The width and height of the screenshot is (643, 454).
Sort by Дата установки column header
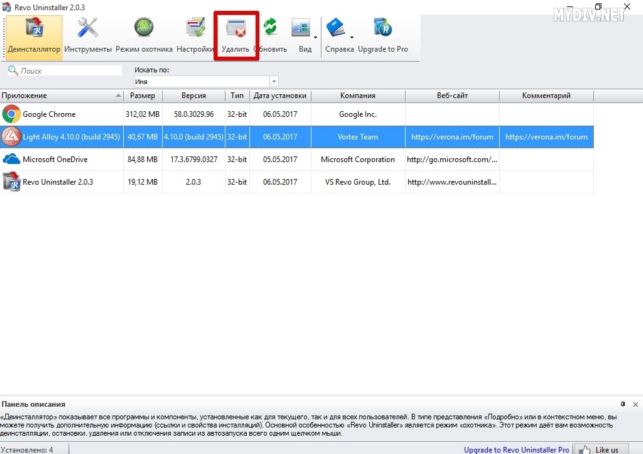point(280,96)
